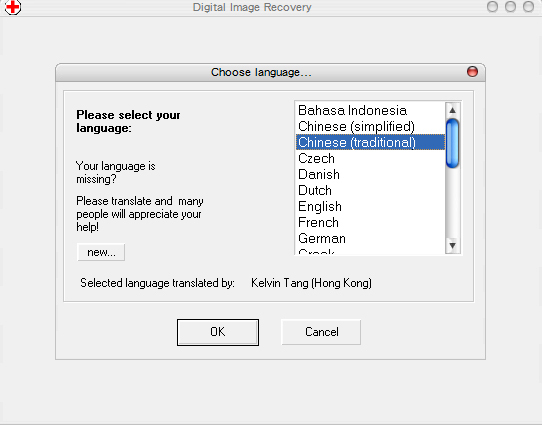Select Bahasa Indonesia in the language list
This screenshot has height=425, width=542.
pos(370,111)
